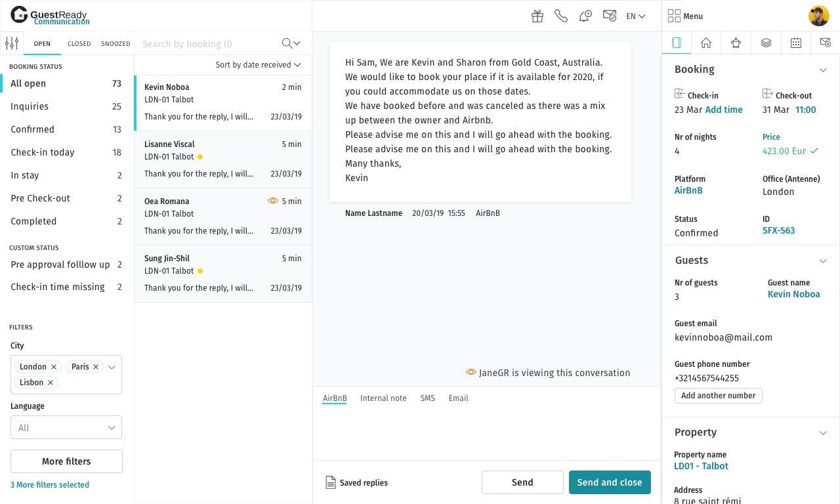This screenshot has height=504, width=840.
Task: Select the Email reply tab
Action: click(x=458, y=398)
